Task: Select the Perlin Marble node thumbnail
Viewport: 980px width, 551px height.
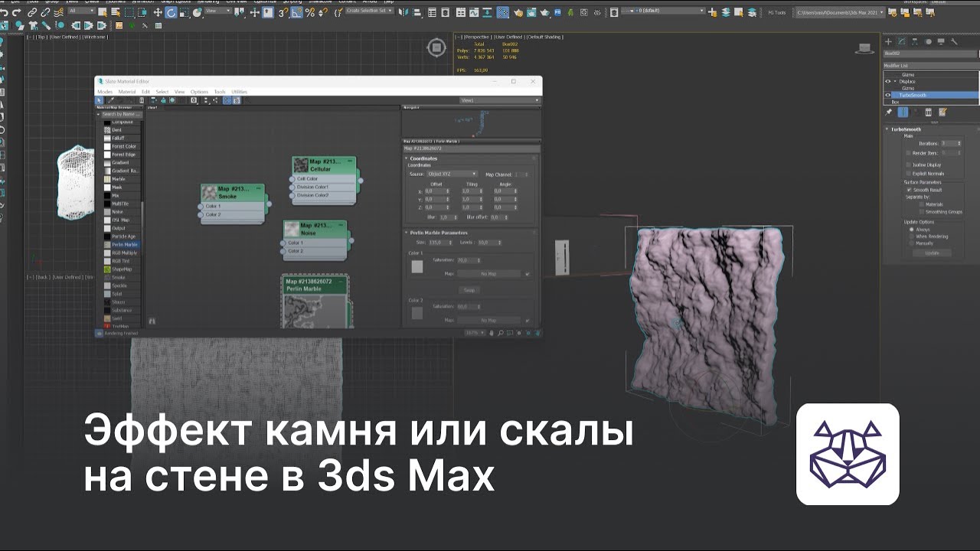Action: point(315,314)
